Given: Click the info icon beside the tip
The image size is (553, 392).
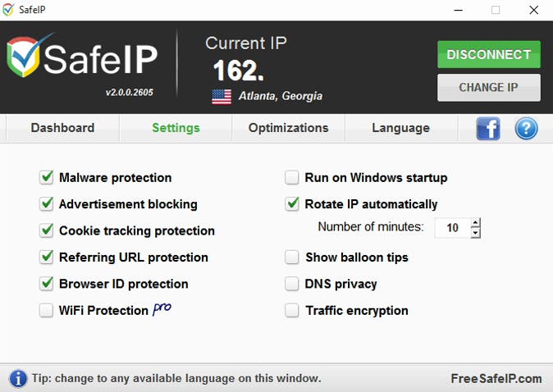Looking at the screenshot, I should [x=17, y=378].
